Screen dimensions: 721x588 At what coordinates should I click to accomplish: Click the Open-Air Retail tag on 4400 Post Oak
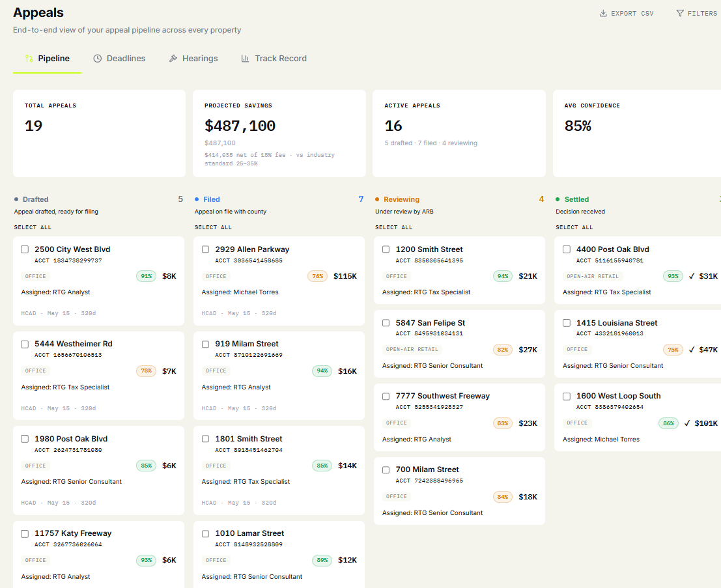tap(593, 276)
